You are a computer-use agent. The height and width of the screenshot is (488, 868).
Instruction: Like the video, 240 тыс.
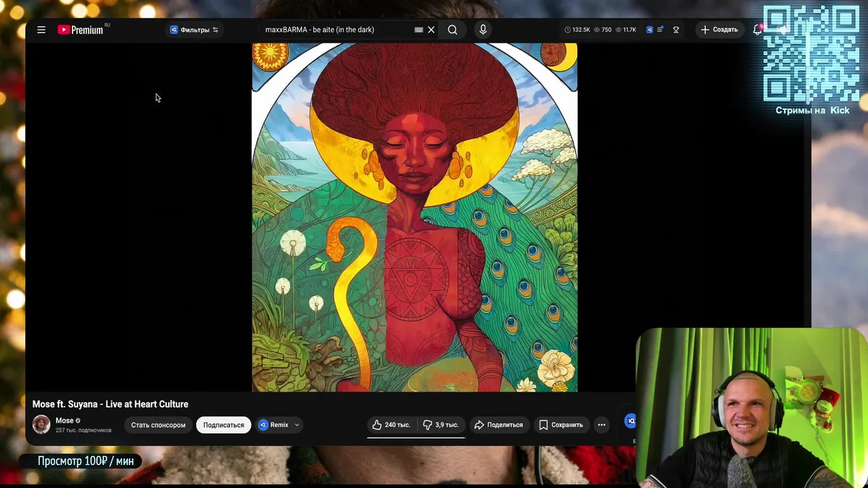(392, 425)
